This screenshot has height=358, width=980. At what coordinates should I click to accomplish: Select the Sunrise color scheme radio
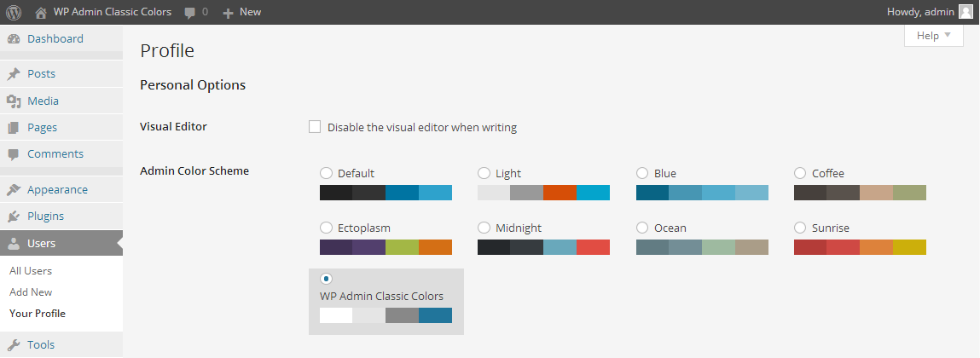(800, 228)
